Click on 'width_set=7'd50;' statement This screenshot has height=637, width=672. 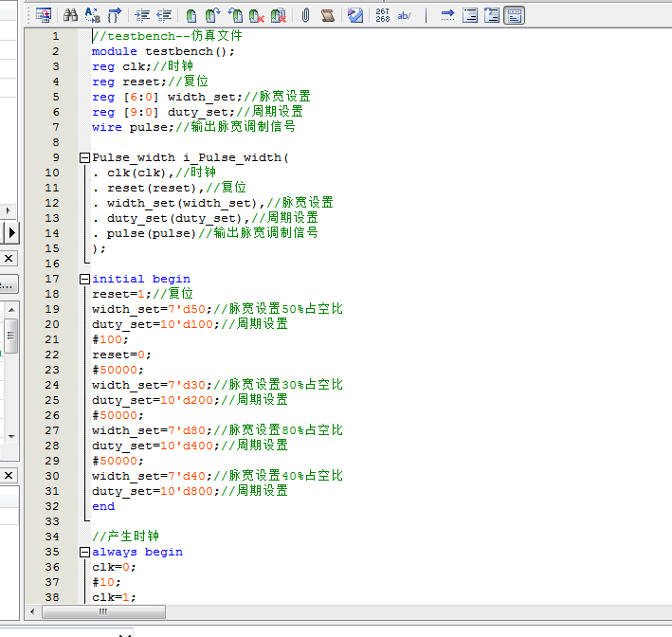153,309
